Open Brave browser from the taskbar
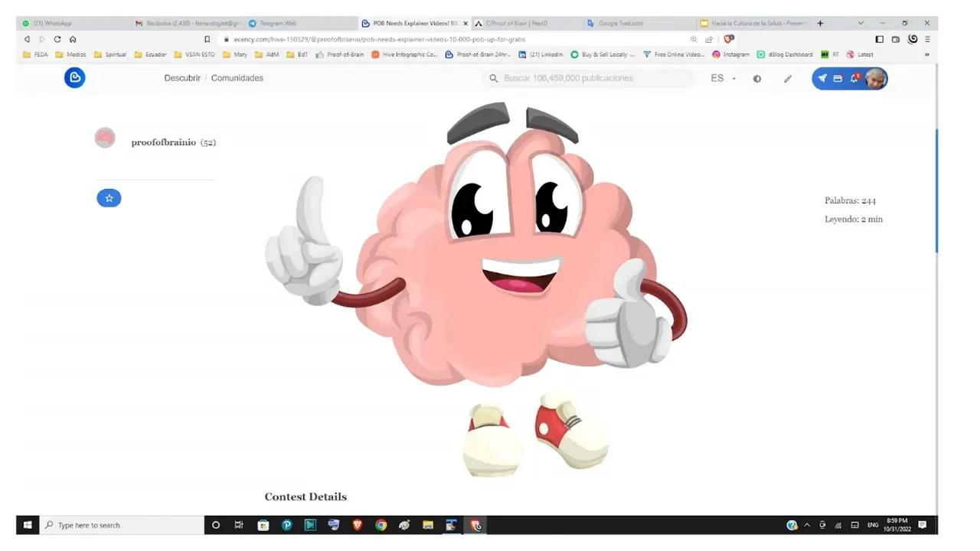Image resolution: width=980 pixels, height=551 pixels. tap(357, 525)
